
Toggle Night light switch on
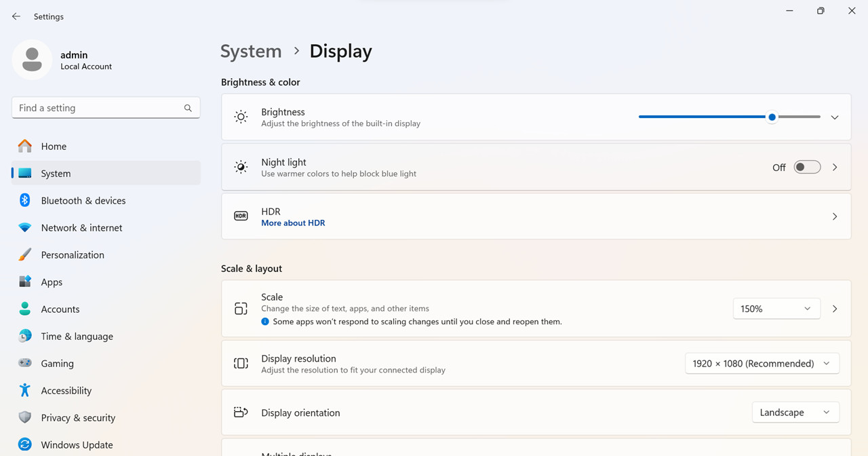click(807, 167)
